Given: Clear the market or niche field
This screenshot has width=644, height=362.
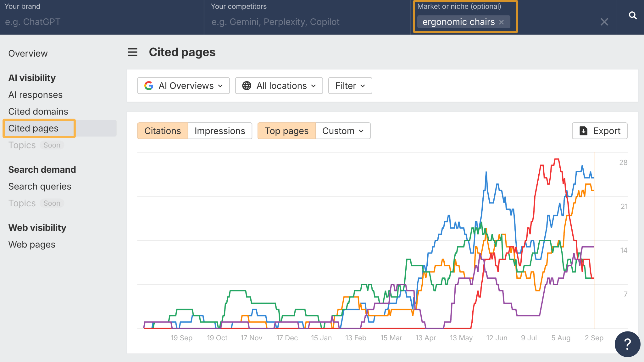Looking at the screenshot, I should [604, 22].
